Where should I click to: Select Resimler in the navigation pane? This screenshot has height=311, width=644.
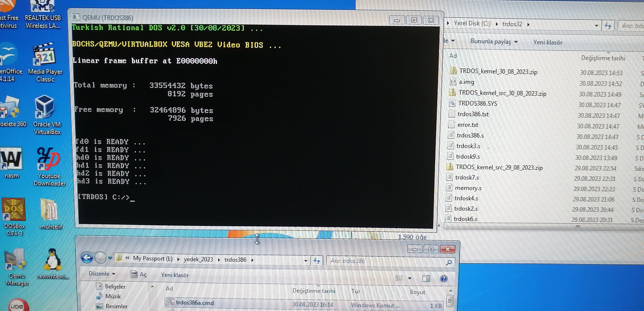[111, 306]
